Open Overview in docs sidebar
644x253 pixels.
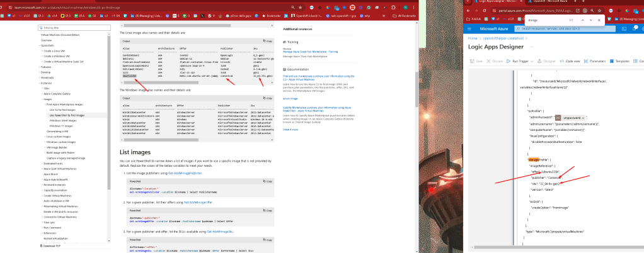[x=47, y=40]
